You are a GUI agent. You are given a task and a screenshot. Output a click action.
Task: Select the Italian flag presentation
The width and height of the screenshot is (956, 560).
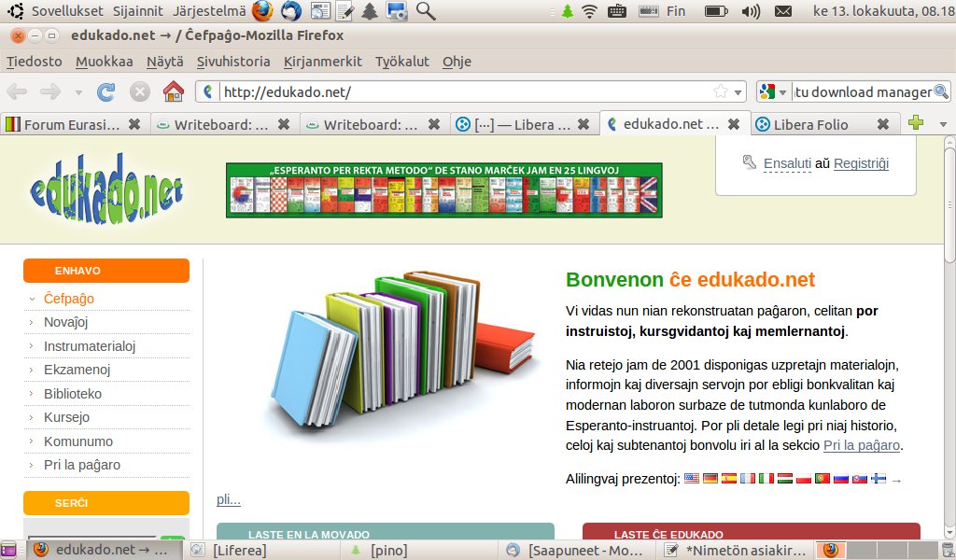point(766,479)
